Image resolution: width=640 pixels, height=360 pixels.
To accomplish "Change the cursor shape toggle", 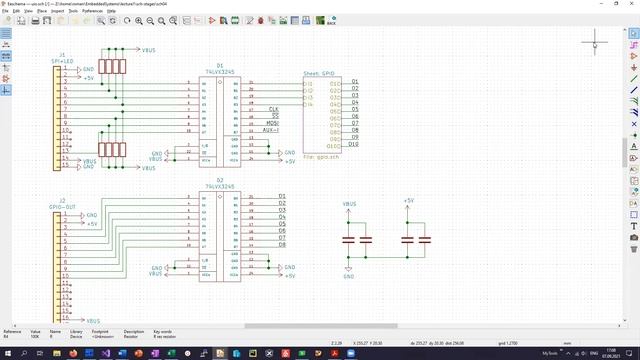I will tap(6, 67).
